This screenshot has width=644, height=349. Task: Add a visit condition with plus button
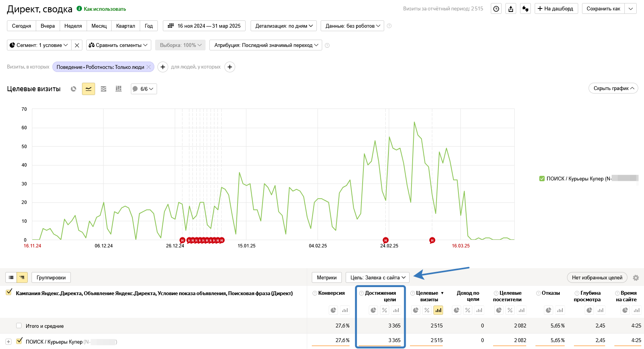[x=163, y=67]
